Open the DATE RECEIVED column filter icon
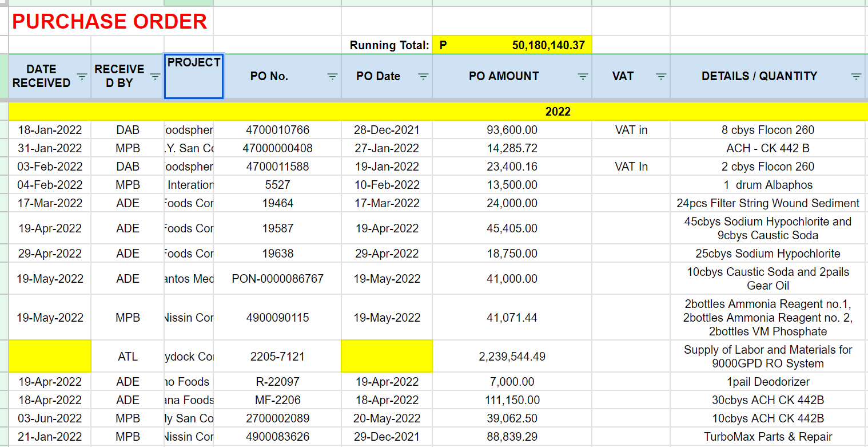Viewport: 868px width, 447px height. [x=82, y=76]
